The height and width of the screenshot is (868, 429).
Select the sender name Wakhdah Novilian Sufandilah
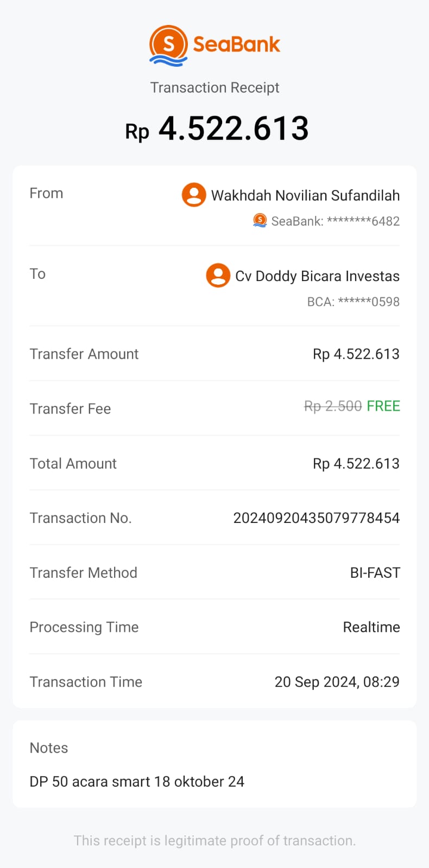(x=305, y=195)
